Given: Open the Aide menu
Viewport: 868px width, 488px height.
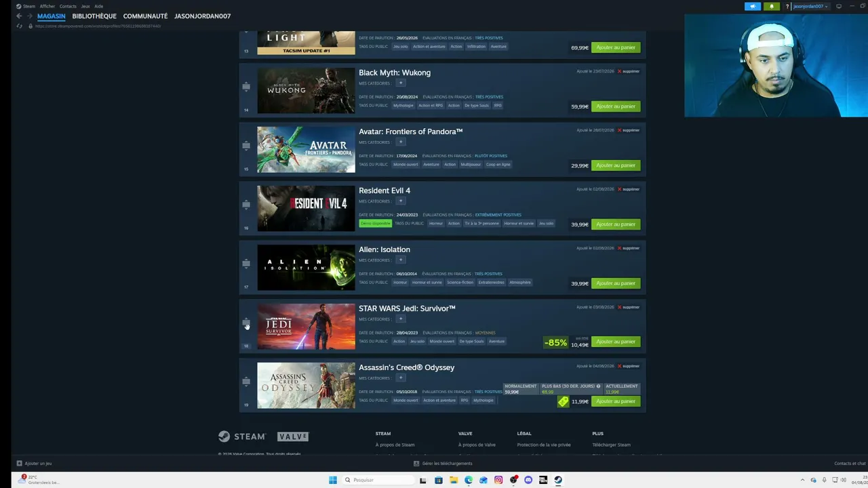Looking at the screenshot, I should [x=98, y=6].
